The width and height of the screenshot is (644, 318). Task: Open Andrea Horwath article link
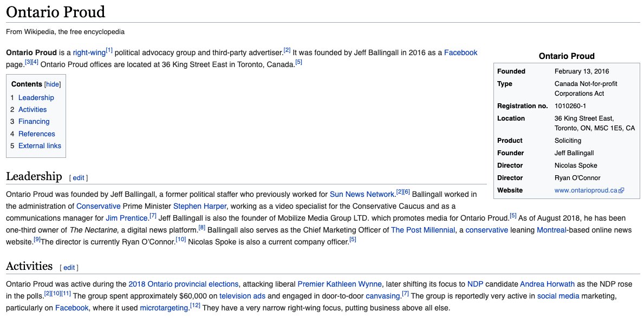coord(547,284)
